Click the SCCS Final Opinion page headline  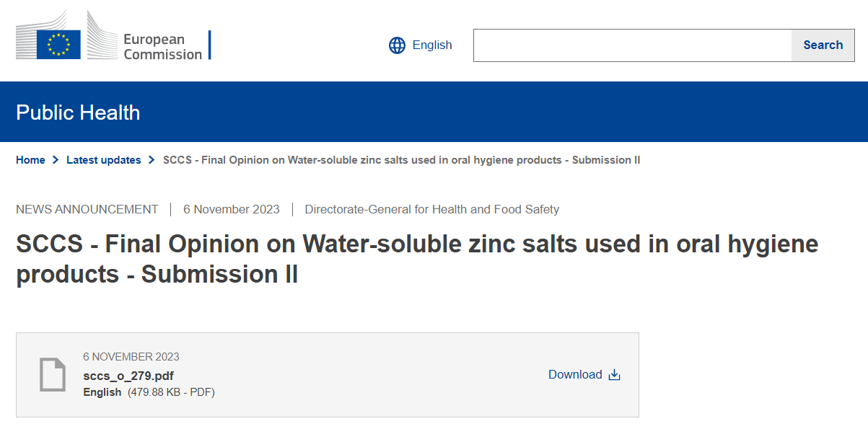click(x=417, y=259)
